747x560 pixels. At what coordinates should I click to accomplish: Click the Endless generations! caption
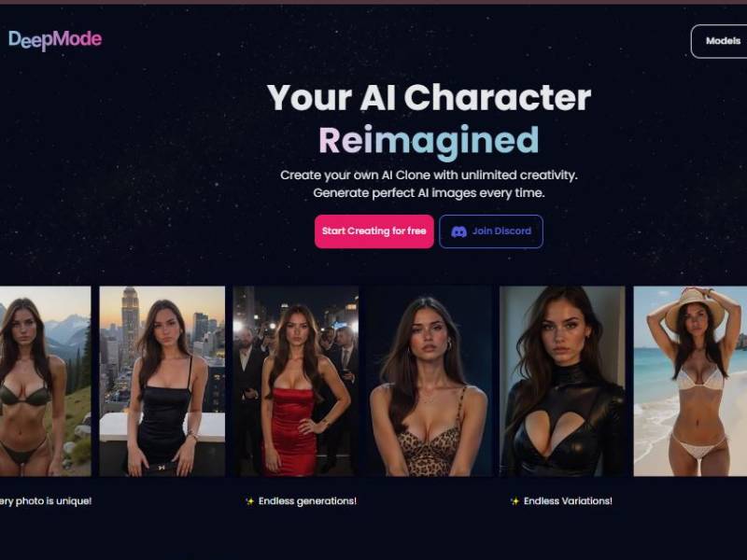[307, 501]
